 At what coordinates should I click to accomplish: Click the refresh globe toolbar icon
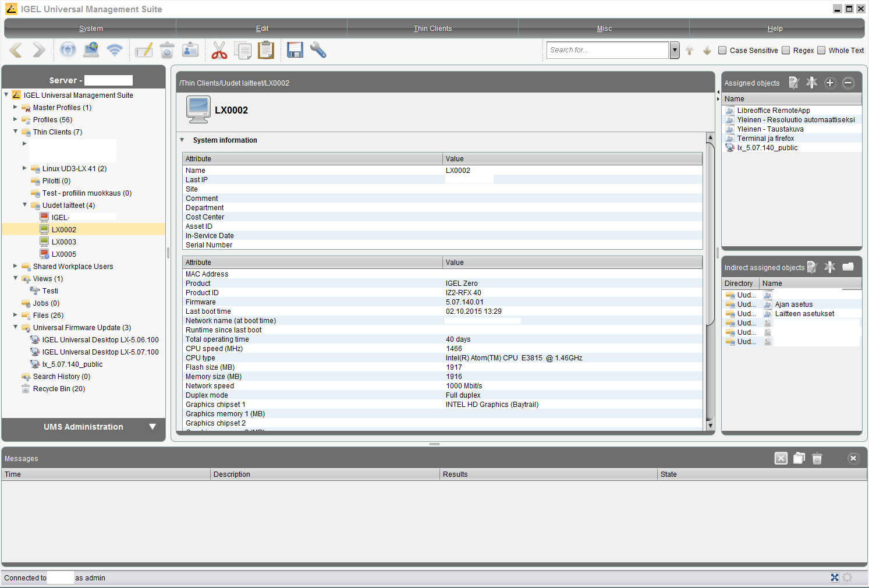coord(68,50)
